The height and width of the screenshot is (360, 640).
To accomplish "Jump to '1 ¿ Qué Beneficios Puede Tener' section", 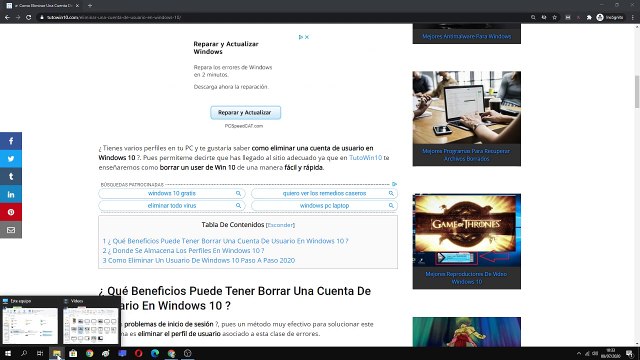I will pyautogui.click(x=225, y=241).
